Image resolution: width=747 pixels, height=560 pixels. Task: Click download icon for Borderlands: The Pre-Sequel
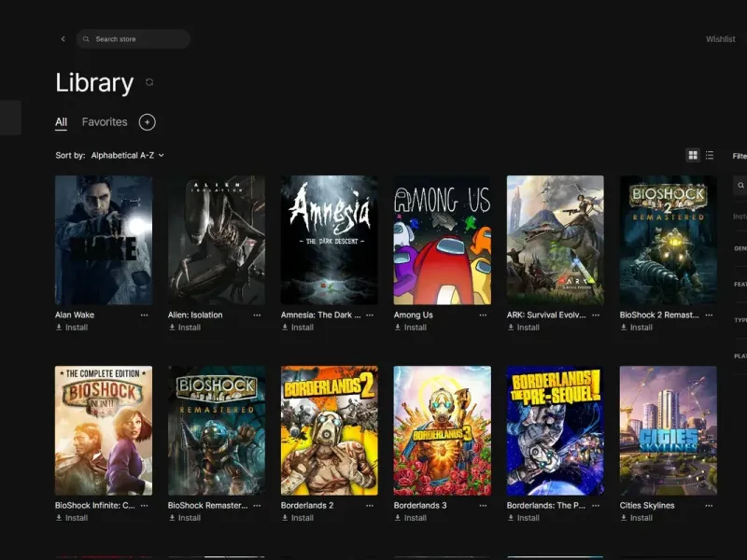[x=511, y=518]
